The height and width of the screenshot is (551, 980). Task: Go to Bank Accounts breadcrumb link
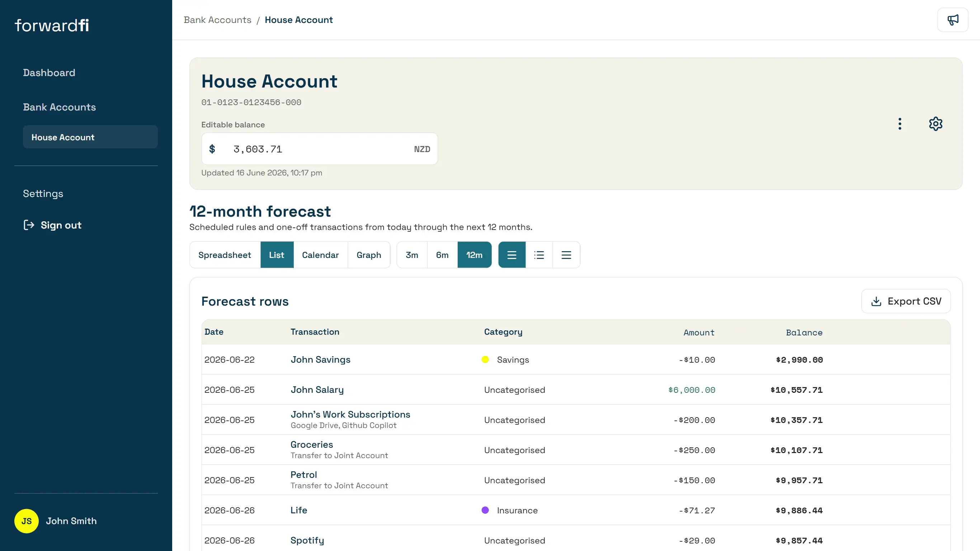[217, 20]
